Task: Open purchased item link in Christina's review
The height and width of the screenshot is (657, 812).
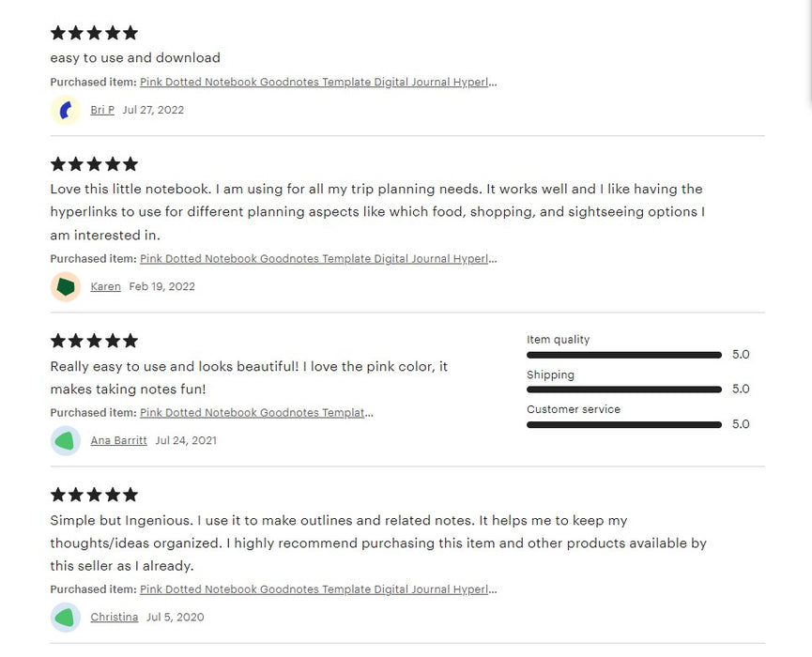Action: tap(318, 589)
